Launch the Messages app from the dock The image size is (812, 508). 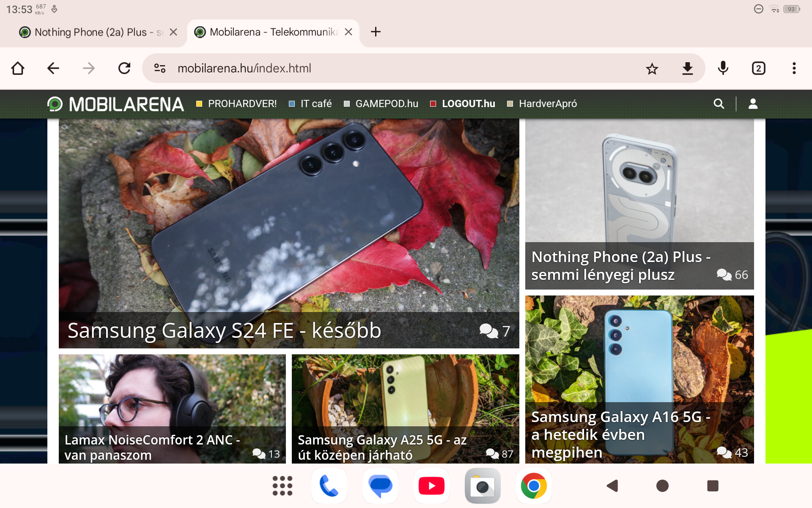click(380, 486)
